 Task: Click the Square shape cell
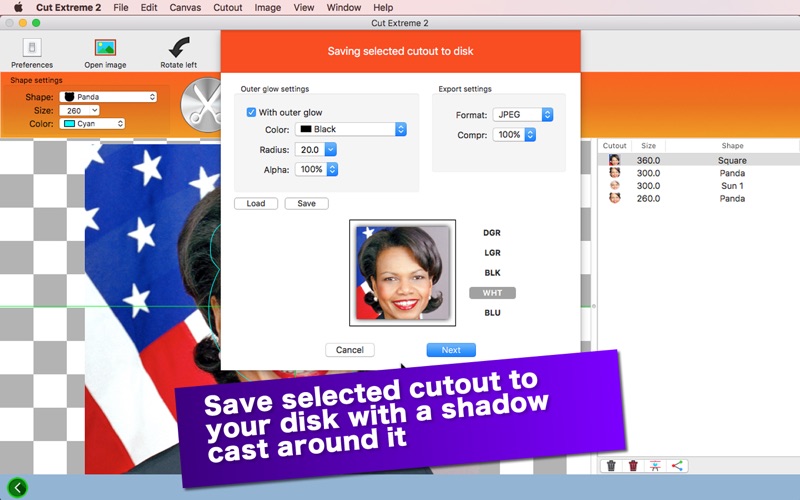point(732,160)
